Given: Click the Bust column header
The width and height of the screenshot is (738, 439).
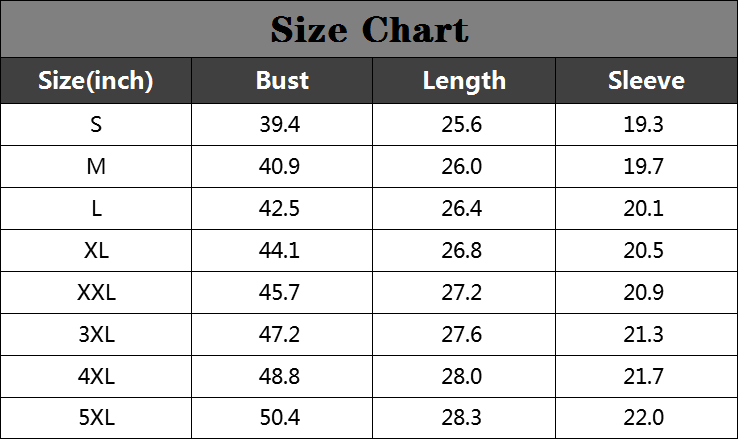Looking at the screenshot, I should coord(282,80).
